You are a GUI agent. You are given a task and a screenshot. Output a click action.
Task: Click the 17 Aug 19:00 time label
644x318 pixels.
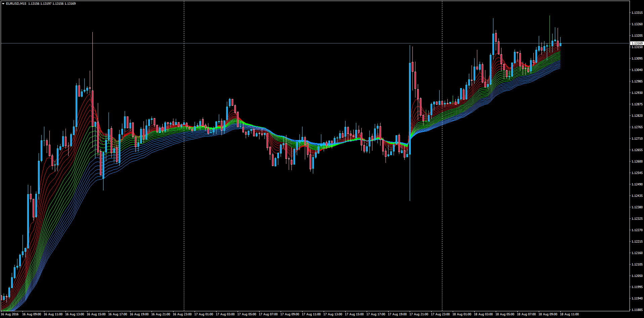397,314
